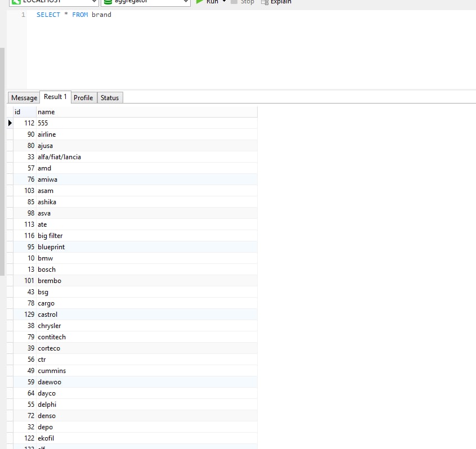
Task: Select the 'contitech' name cell
Action: tap(147, 337)
